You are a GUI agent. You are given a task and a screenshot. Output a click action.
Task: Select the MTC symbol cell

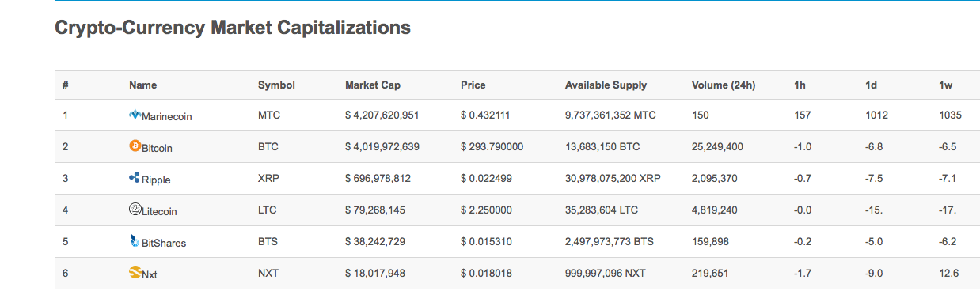tap(269, 115)
